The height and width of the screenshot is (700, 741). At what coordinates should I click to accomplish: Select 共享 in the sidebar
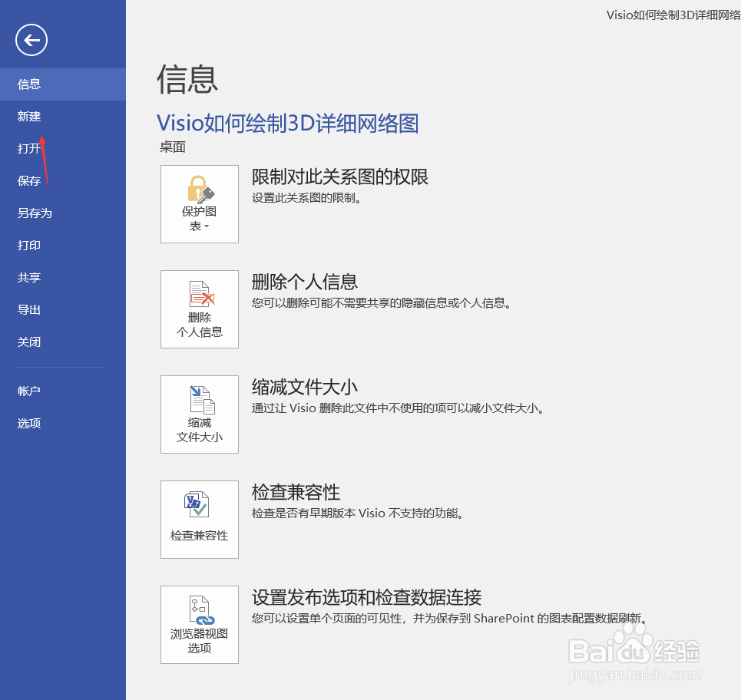pos(28,277)
